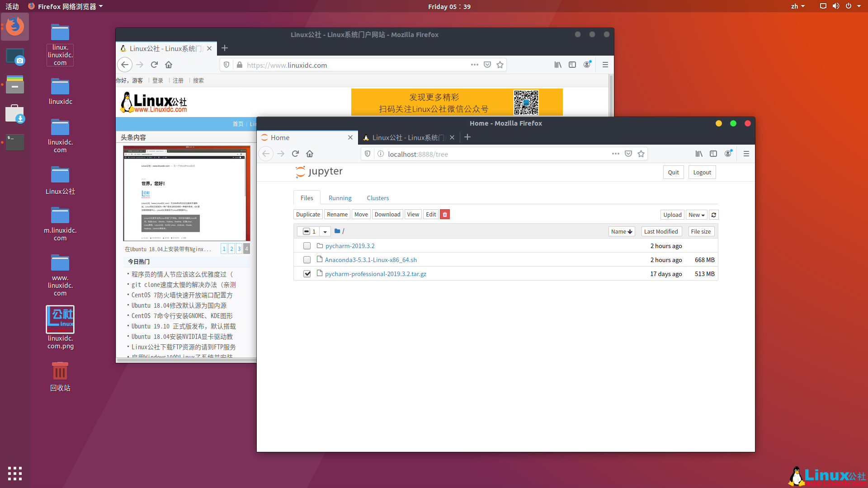Check the pycharm-2019.3.2 folder checkbox
The width and height of the screenshot is (868, 488).
pos(307,246)
